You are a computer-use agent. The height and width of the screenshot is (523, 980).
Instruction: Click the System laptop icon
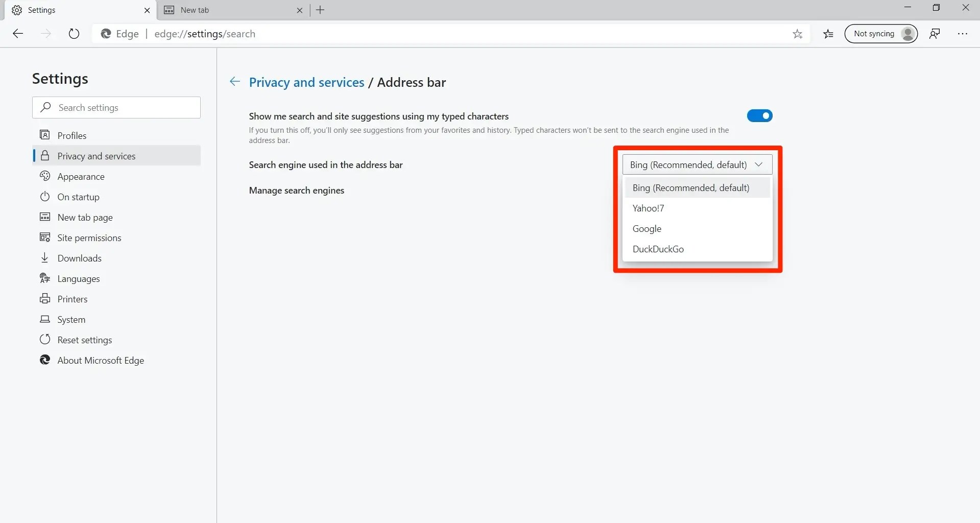click(45, 319)
